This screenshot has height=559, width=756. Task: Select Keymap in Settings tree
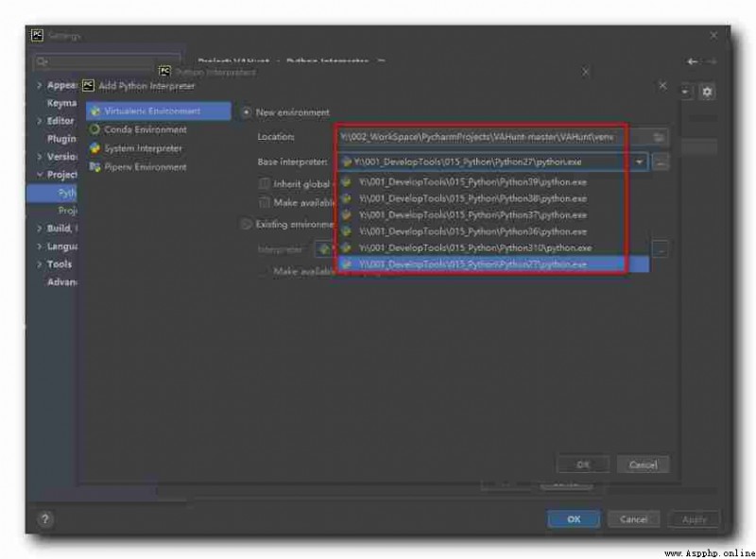click(x=61, y=103)
